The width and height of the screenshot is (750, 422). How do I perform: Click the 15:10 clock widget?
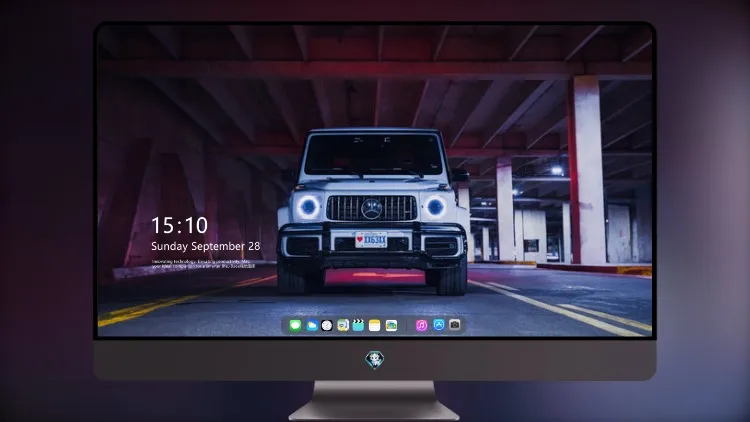click(x=179, y=225)
